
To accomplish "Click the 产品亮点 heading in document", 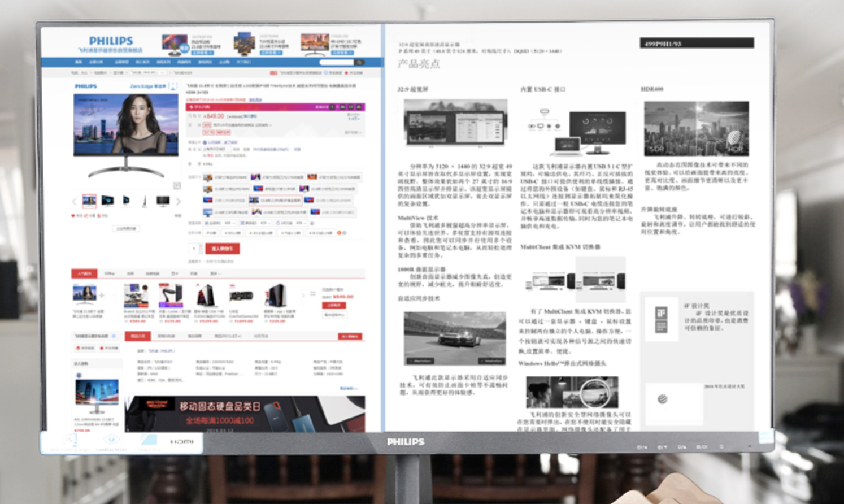I will 419,64.
